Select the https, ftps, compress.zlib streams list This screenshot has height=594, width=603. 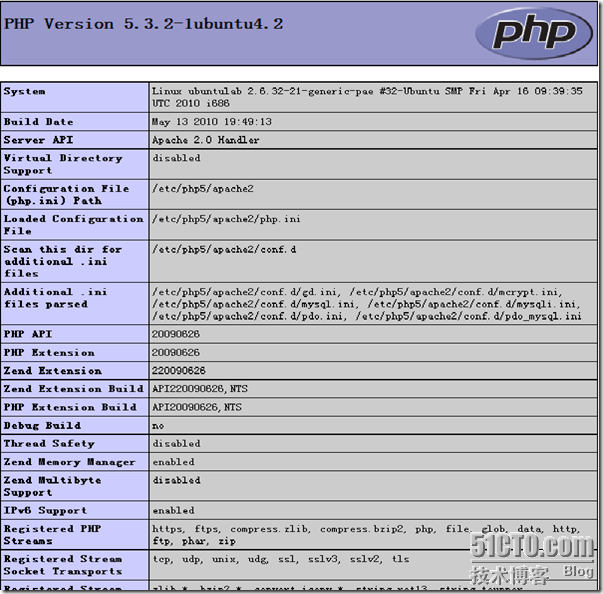[x=366, y=535]
